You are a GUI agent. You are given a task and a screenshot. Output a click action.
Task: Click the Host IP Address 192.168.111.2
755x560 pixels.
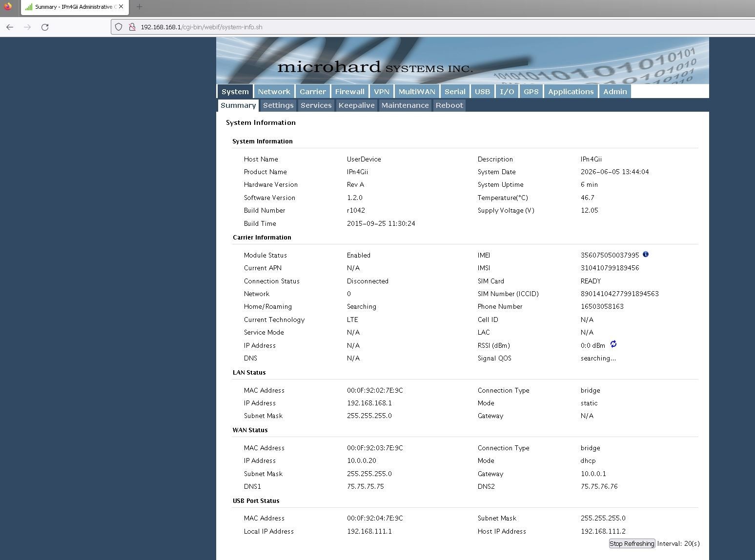tap(603, 531)
